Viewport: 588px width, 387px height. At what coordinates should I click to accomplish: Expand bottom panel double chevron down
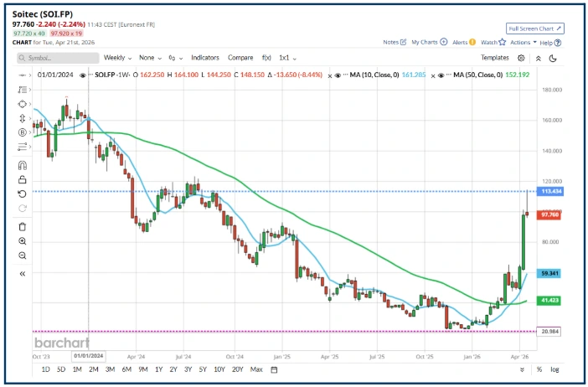(x=522, y=369)
